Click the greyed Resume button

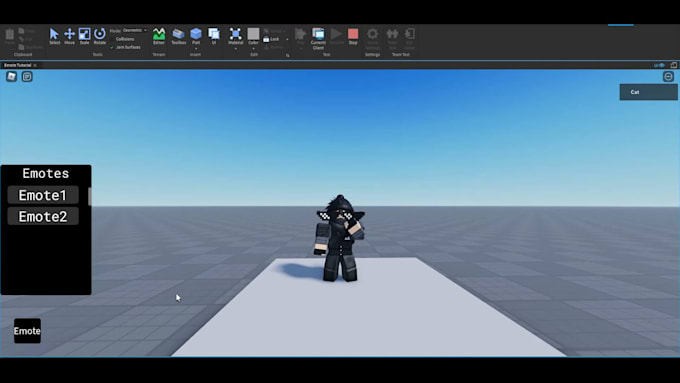point(336,36)
